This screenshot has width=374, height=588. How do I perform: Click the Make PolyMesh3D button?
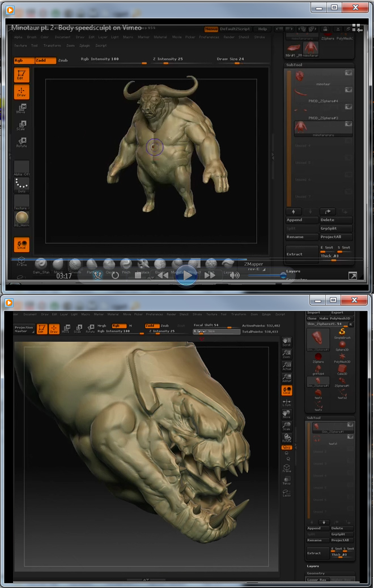tap(335, 319)
